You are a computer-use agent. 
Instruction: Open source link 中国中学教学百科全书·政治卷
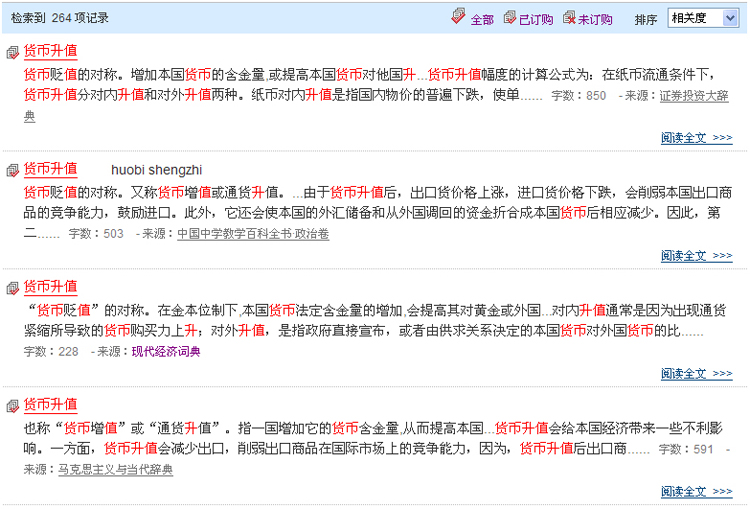[253, 234]
